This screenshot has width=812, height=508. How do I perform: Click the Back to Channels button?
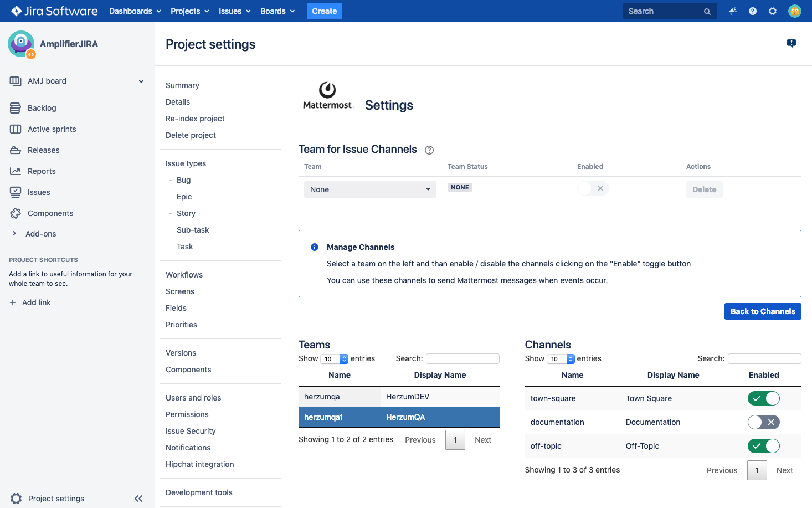pos(763,311)
